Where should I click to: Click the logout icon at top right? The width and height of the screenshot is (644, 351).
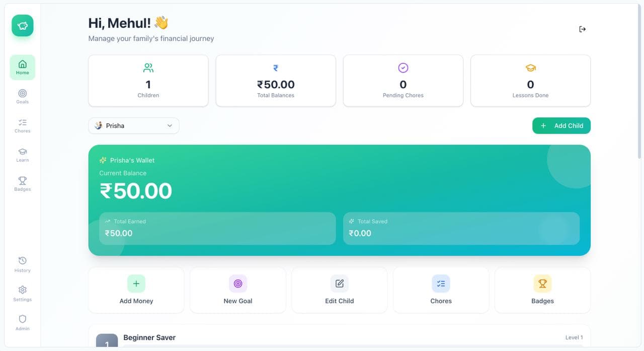click(x=582, y=29)
